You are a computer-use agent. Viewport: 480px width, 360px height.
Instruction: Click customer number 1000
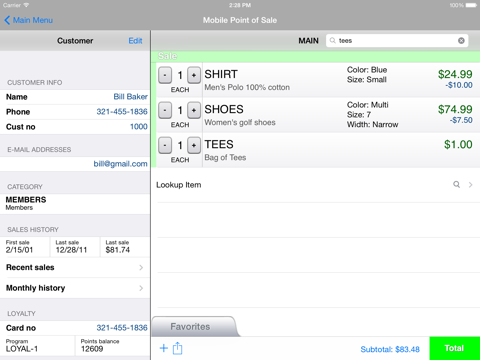(139, 127)
